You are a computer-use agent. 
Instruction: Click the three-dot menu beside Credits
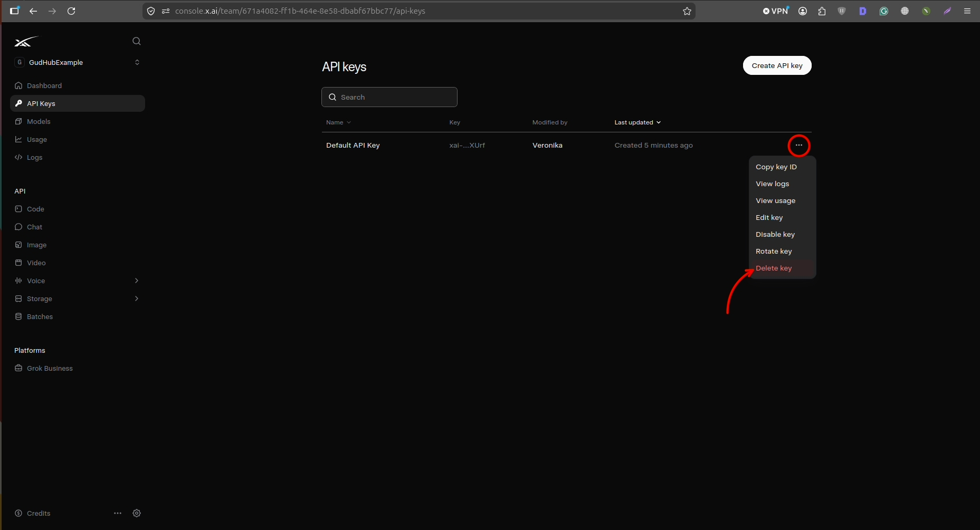[x=118, y=513]
